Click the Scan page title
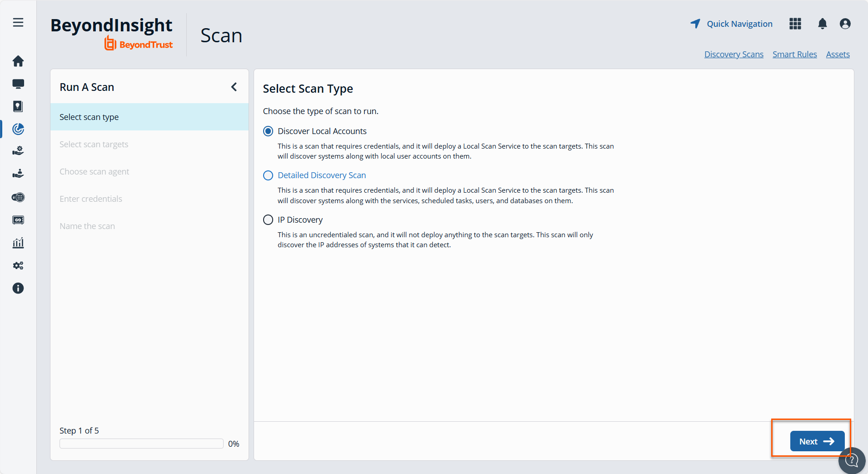Viewport: 868px width, 474px height. point(221,35)
